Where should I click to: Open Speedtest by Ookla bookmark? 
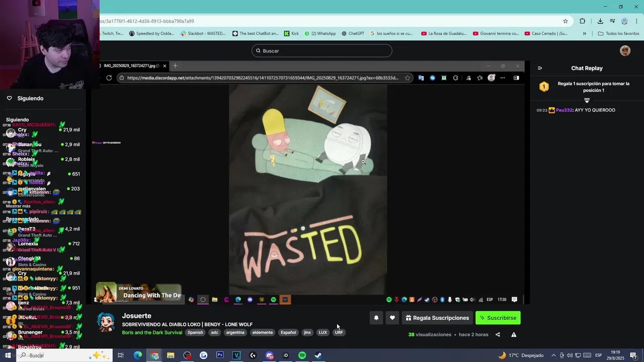pyautogui.click(x=151, y=34)
